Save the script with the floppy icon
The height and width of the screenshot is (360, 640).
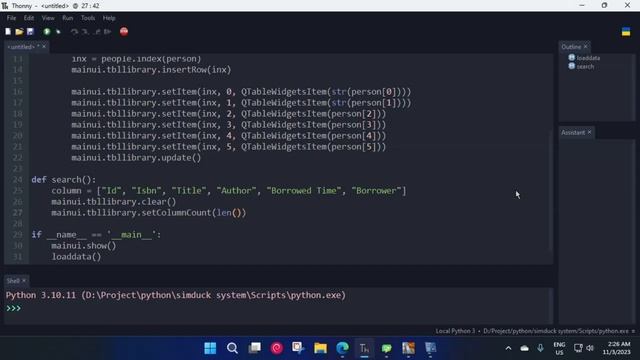pos(30,31)
